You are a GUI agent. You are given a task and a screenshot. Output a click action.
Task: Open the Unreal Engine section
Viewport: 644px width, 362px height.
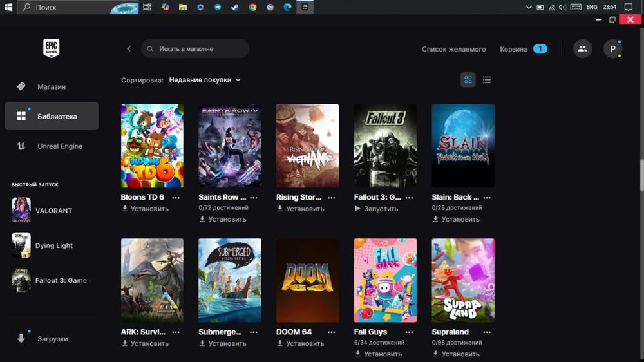(x=52, y=146)
